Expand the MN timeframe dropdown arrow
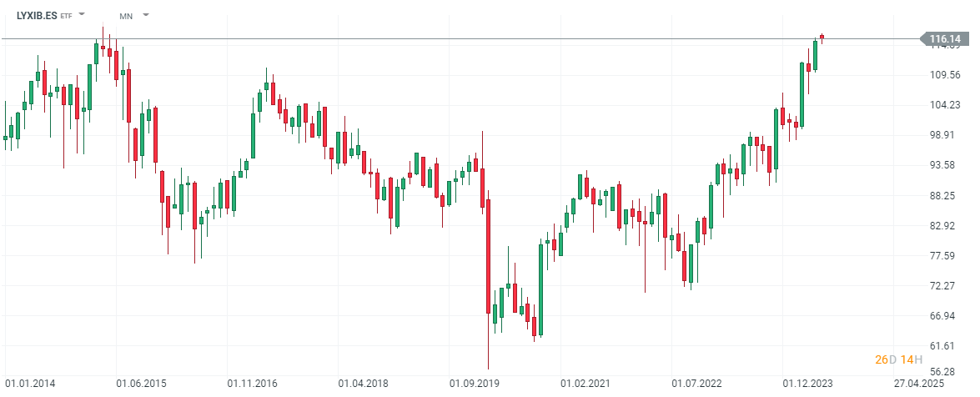 click(x=146, y=15)
